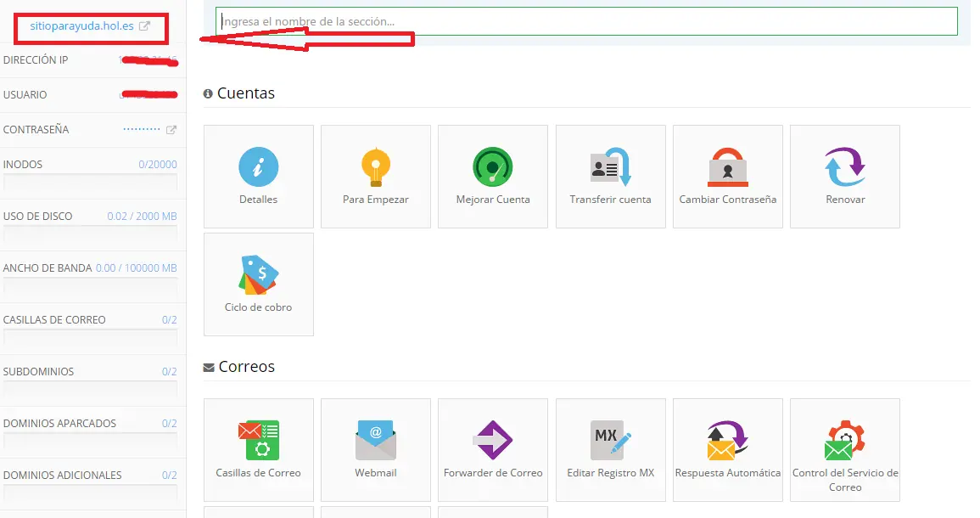Viewport: 980px width, 518px height.
Task: Click the Dirección IP label
Action: pyautogui.click(x=36, y=60)
